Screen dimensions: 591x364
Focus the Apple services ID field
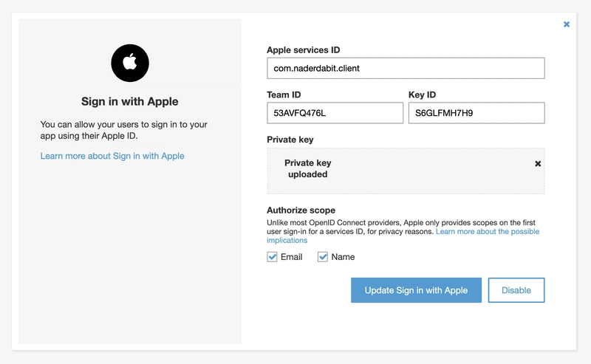pyautogui.click(x=406, y=68)
